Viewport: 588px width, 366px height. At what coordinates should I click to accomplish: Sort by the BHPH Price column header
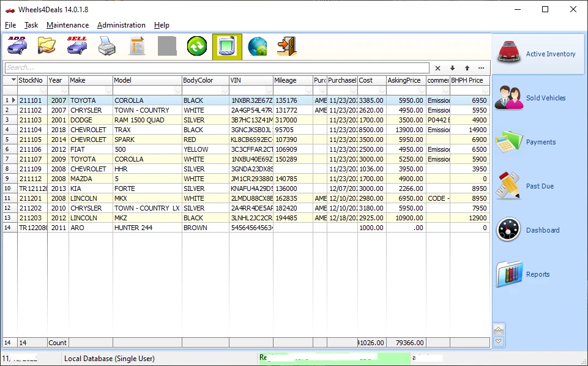(x=470, y=80)
